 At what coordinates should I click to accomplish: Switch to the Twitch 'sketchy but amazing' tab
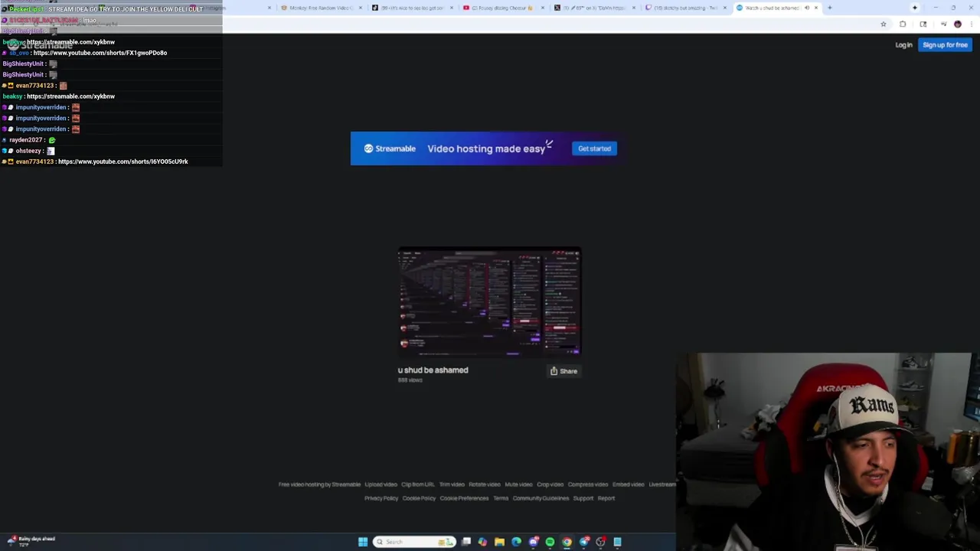pyautogui.click(x=685, y=8)
